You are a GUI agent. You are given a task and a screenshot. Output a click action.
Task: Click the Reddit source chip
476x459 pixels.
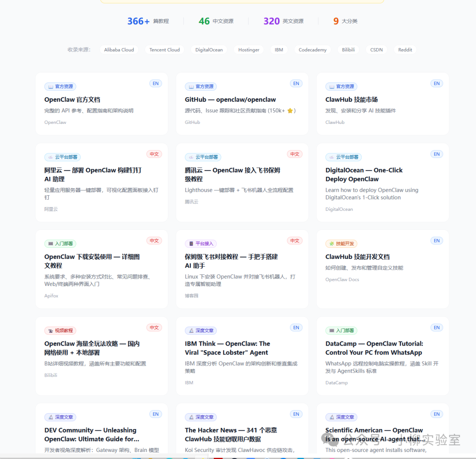coord(405,50)
